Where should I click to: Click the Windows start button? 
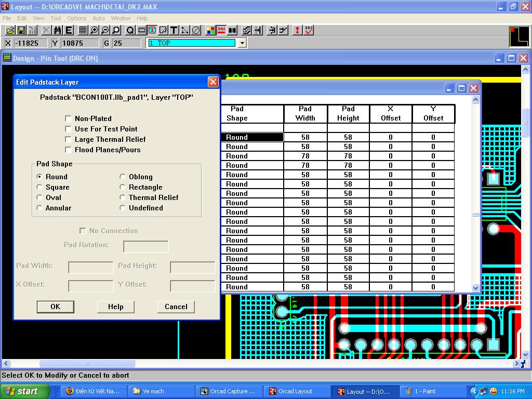[x=24, y=391]
